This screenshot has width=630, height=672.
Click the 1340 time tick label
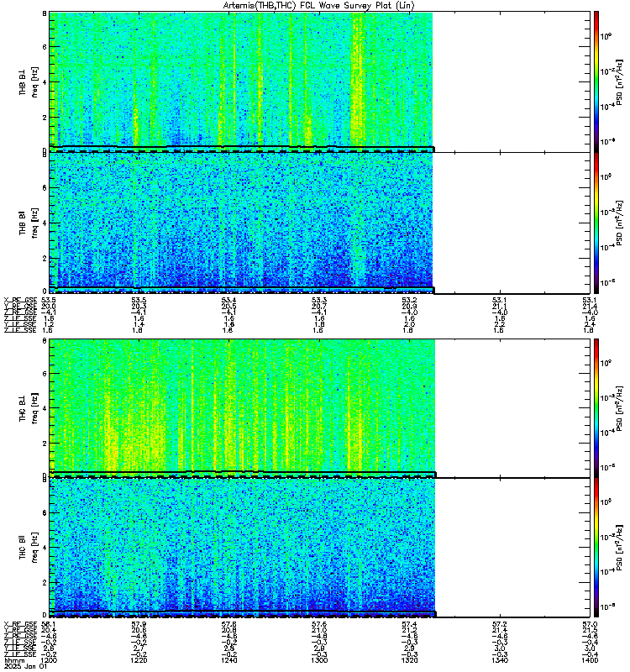coord(500,660)
